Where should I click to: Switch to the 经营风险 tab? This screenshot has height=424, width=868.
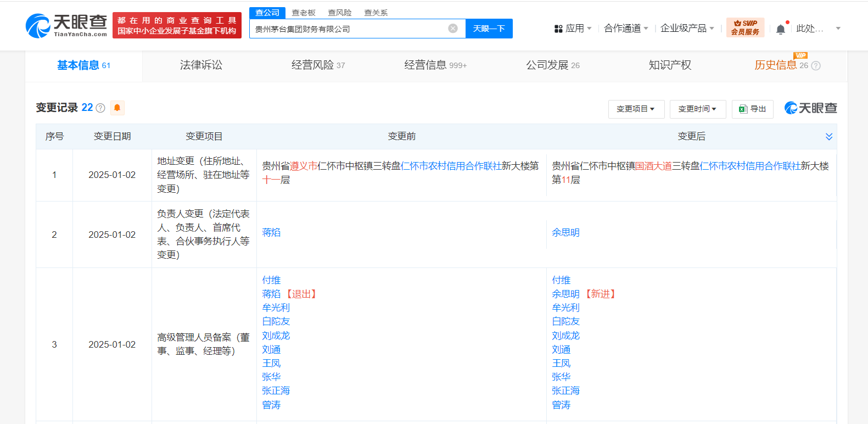coord(318,65)
